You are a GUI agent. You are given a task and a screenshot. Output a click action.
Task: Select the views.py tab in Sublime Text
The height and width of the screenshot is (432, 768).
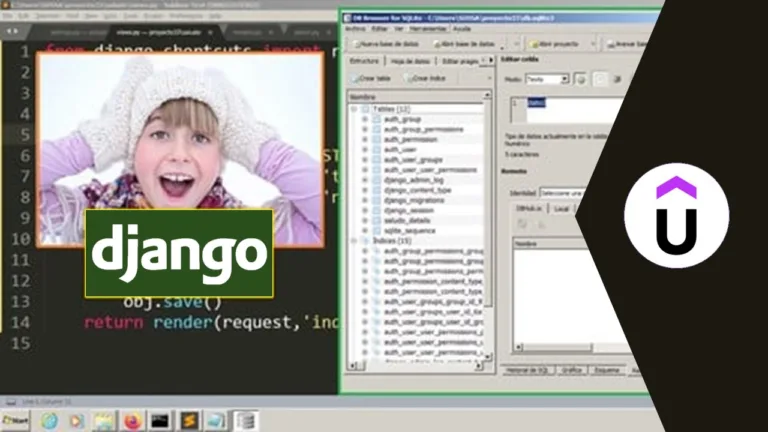[159, 32]
